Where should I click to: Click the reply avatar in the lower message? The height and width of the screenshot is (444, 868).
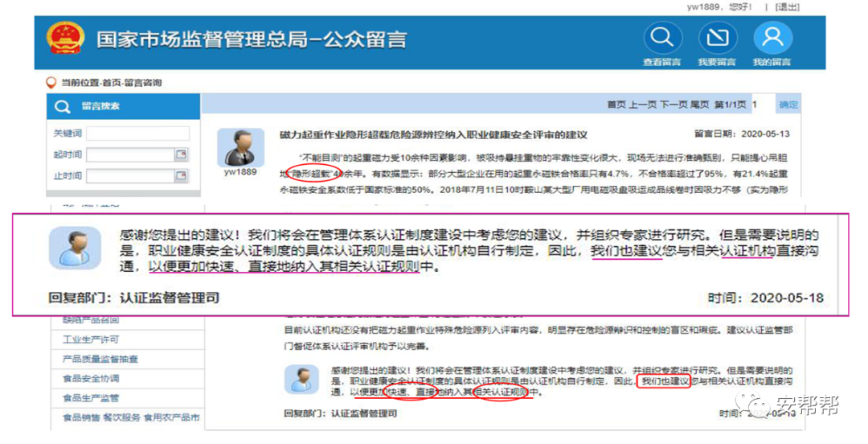click(301, 380)
